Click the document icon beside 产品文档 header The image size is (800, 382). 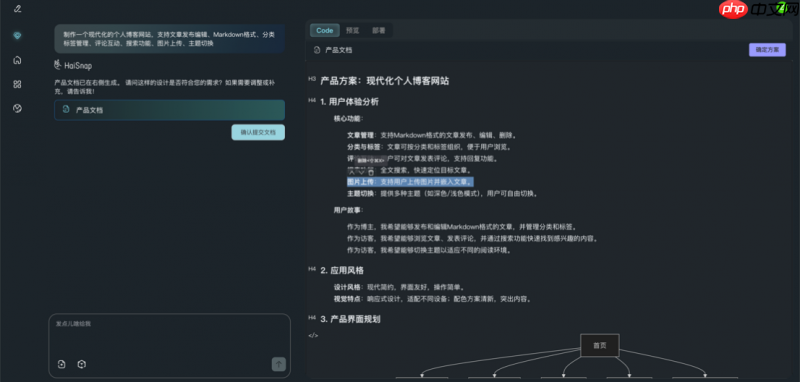click(x=317, y=50)
